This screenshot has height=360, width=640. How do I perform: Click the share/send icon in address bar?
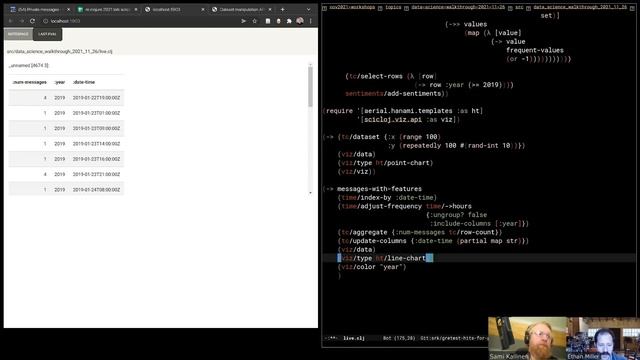244,21
